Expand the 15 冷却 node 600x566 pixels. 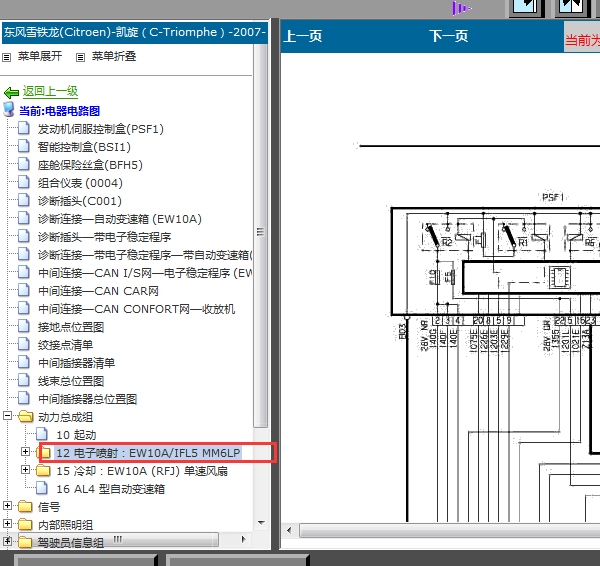(x=25, y=470)
